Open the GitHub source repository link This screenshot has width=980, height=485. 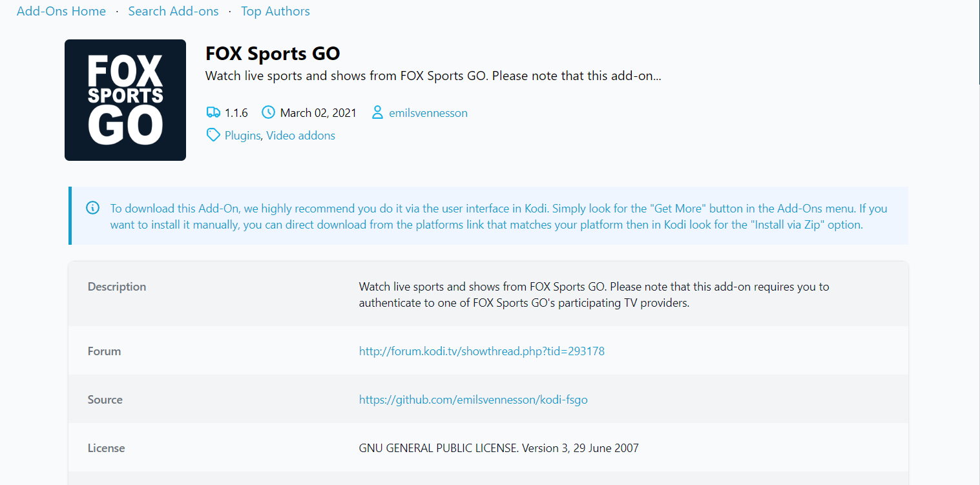(473, 399)
